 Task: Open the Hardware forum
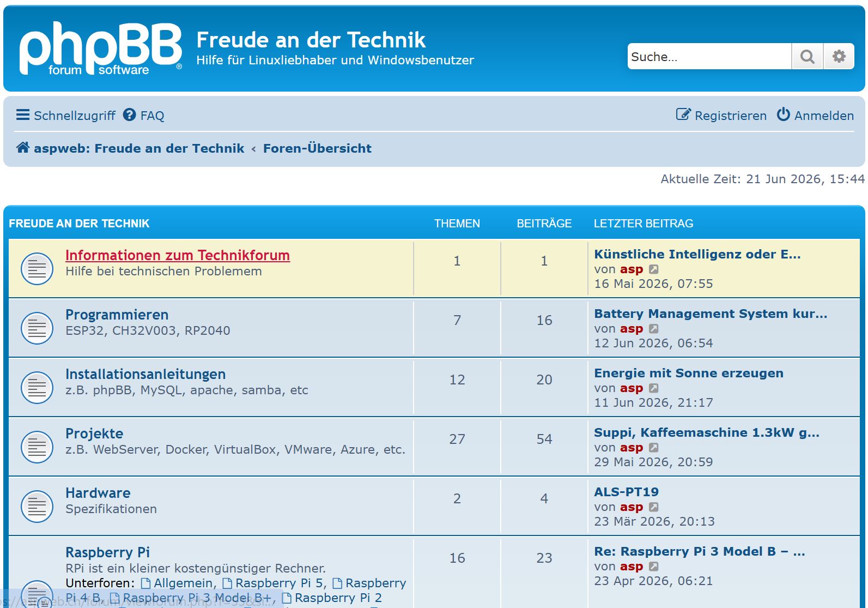coord(98,493)
